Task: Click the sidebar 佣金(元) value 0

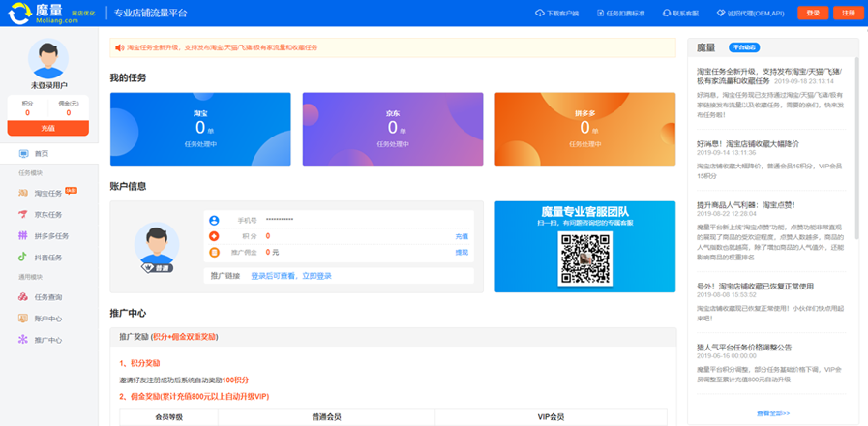Action: [x=69, y=113]
